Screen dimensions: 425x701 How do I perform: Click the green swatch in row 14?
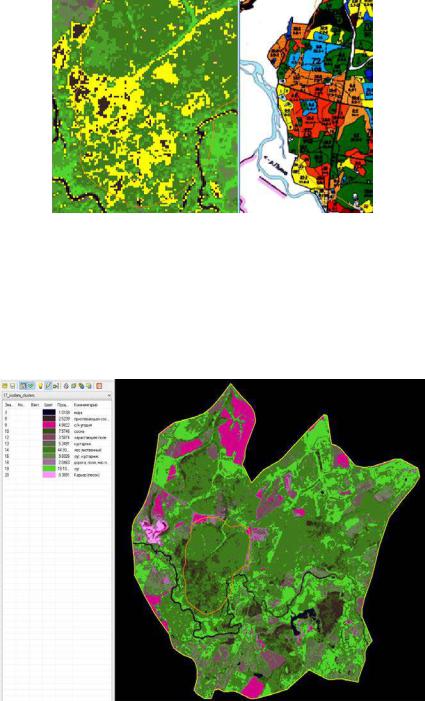pos(49,450)
